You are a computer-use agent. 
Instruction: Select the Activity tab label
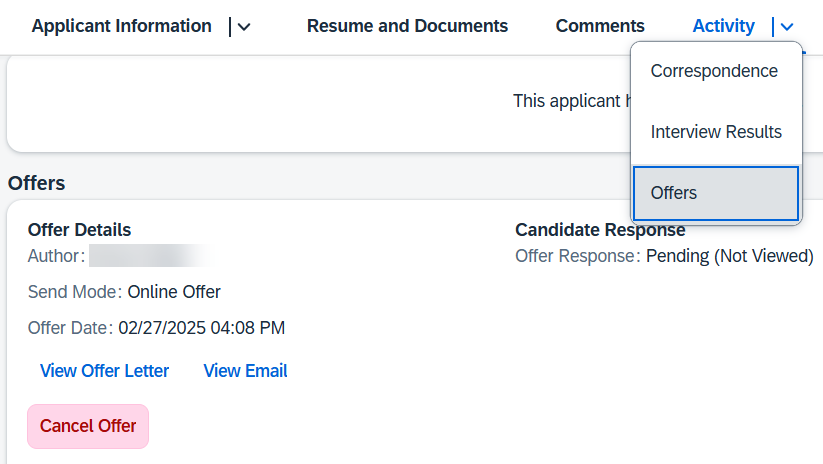[723, 26]
